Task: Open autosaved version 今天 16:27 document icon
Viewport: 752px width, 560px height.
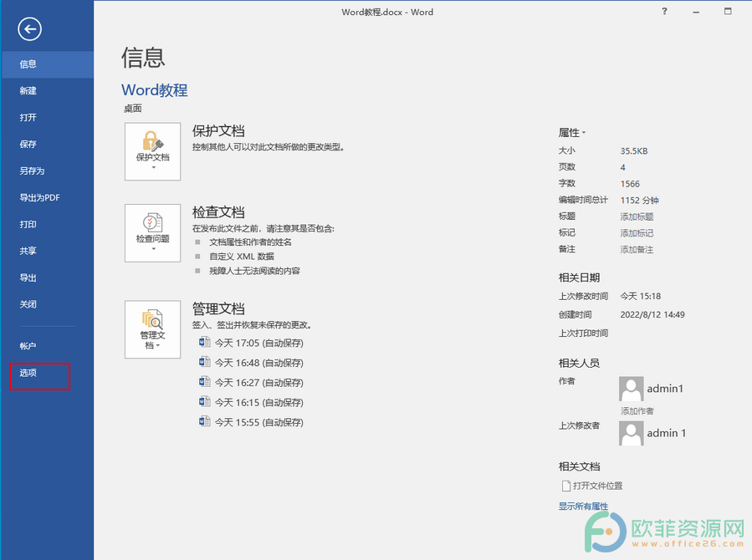Action: click(205, 382)
